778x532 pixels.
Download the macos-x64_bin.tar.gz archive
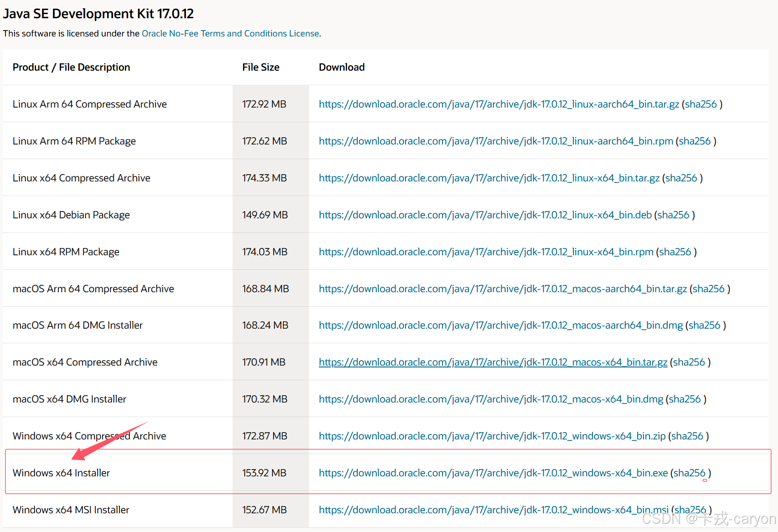(493, 362)
